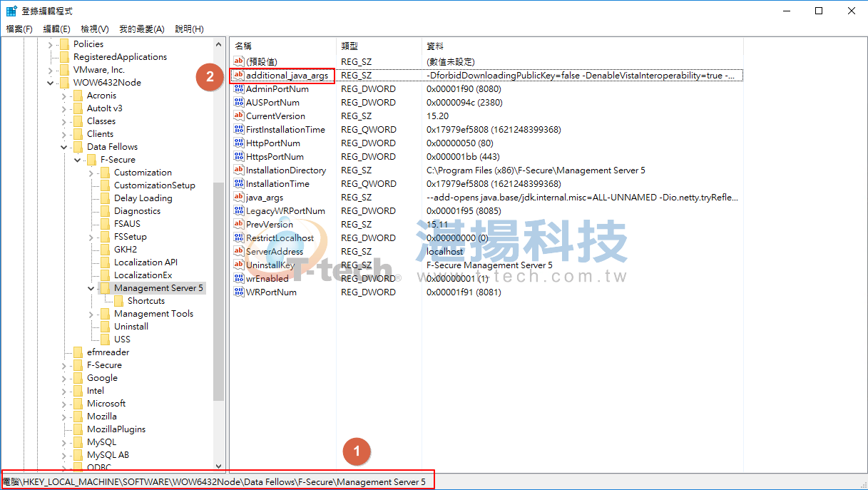Click the folder icon of Diagnostics
This screenshot has height=490, width=868.
(x=105, y=211)
